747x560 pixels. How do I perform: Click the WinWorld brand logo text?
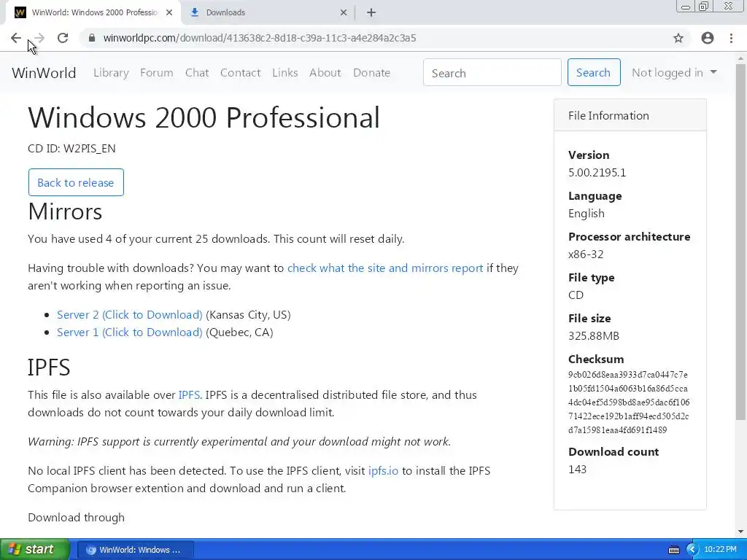pos(44,73)
